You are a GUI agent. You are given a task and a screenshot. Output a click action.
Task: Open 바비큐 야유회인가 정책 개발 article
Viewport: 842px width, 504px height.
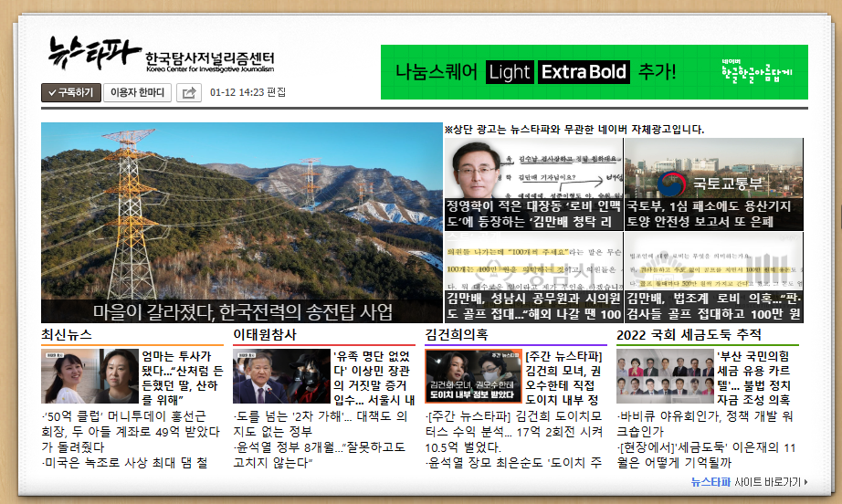tap(706, 424)
